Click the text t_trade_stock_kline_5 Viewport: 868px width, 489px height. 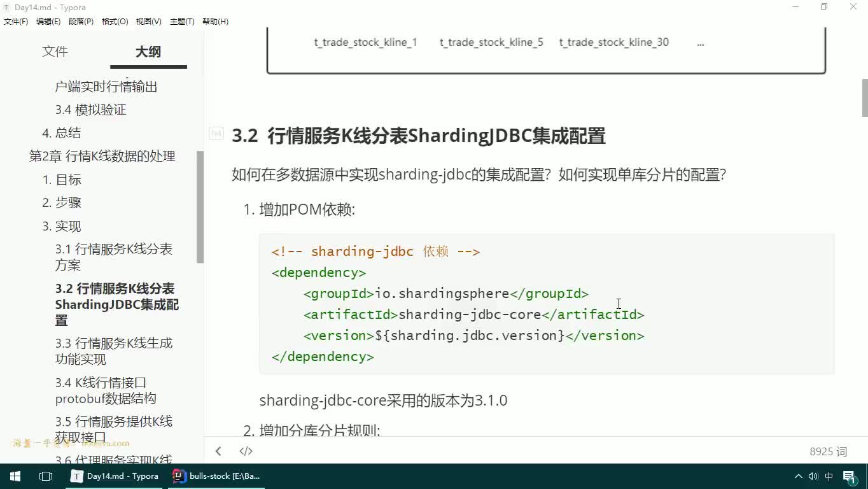(x=491, y=43)
